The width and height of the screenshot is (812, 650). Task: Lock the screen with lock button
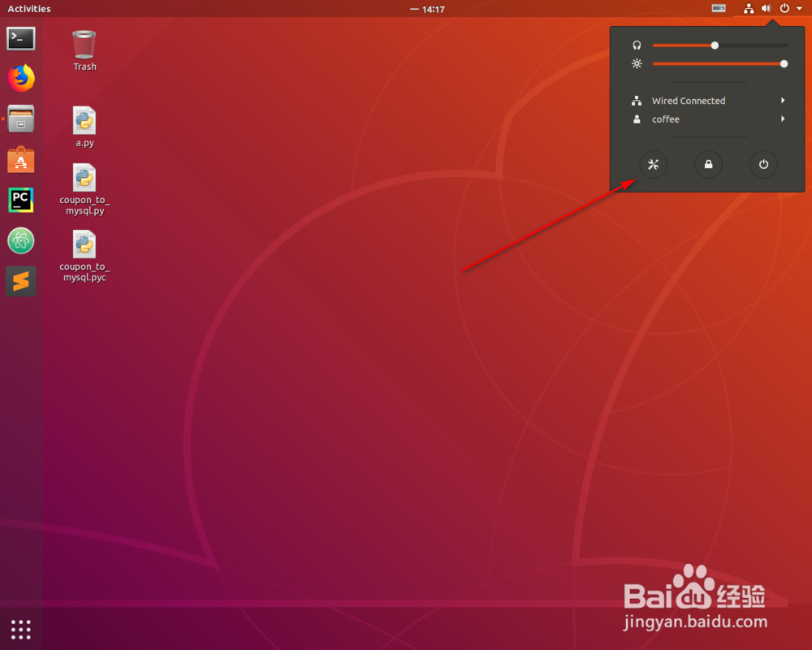click(708, 164)
